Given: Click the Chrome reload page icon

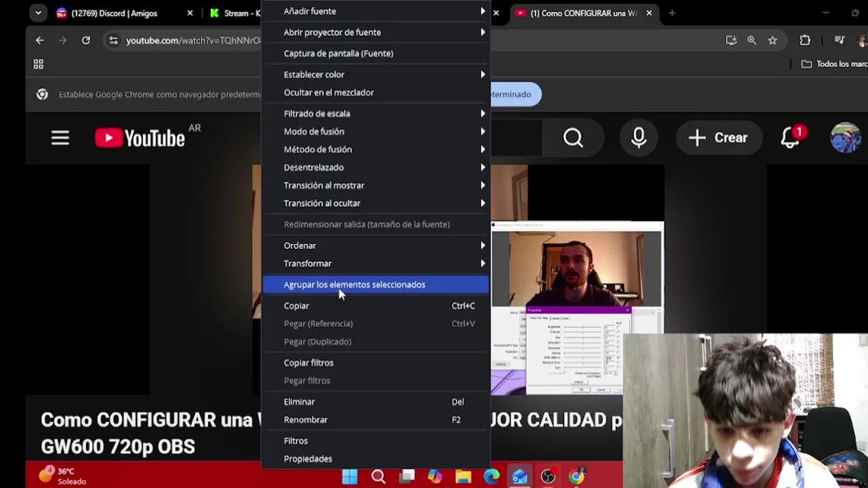Looking at the screenshot, I should pos(86,41).
